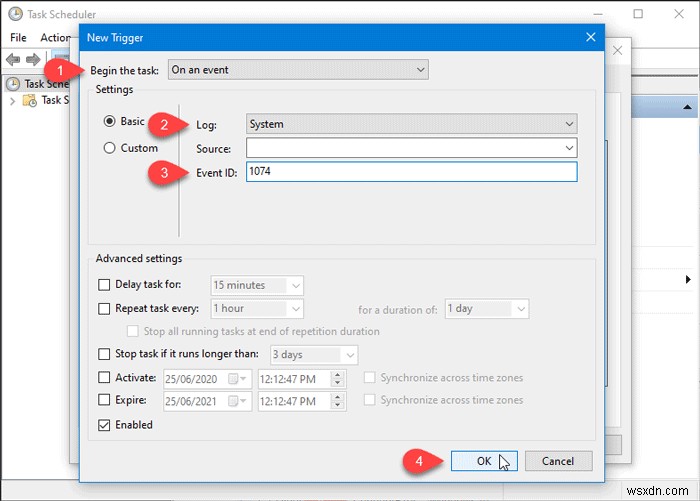Close the dialog behind New Trigger

click(617, 50)
